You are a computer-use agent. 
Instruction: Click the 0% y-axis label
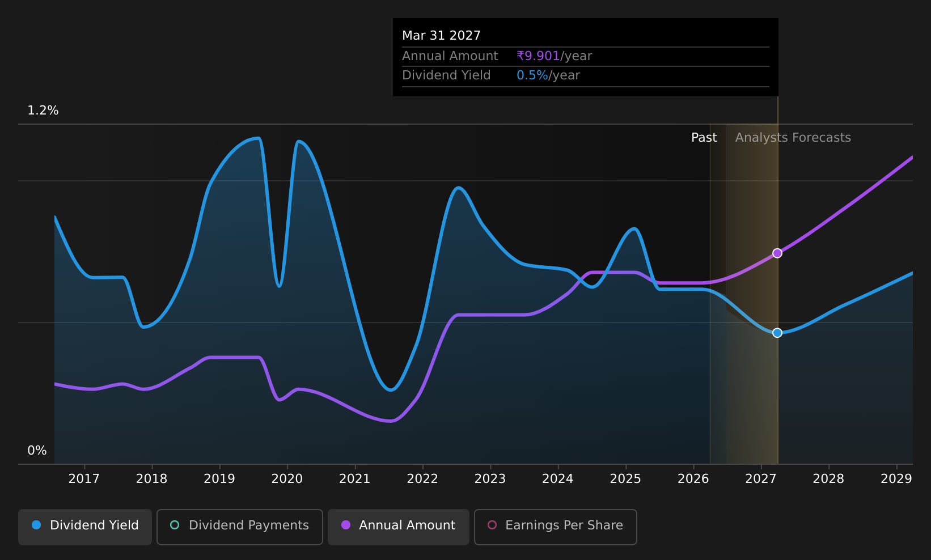click(37, 451)
